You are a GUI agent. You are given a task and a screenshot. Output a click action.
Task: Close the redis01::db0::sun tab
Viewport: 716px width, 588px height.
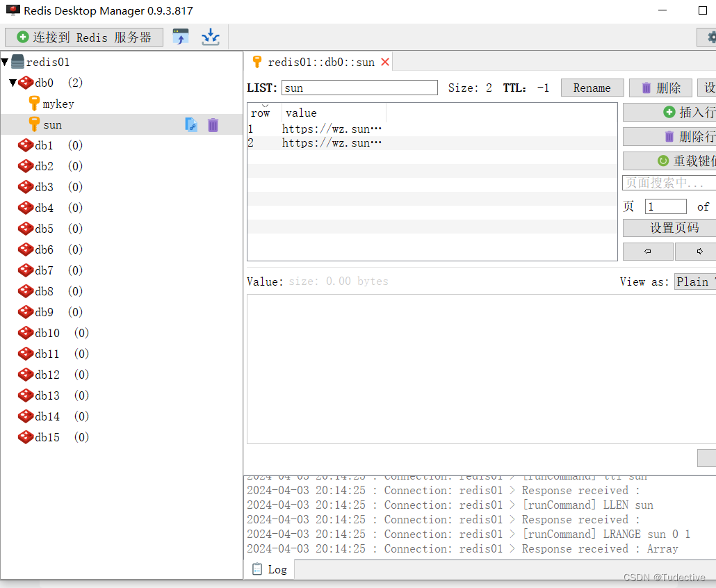click(385, 62)
